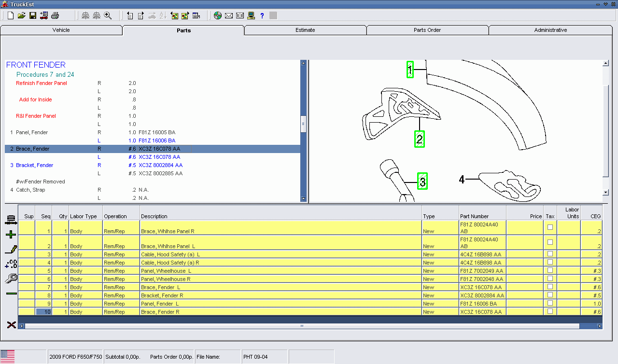Select the wrench icon in the left sidebar
The image size is (618, 364).
pos(10,279)
